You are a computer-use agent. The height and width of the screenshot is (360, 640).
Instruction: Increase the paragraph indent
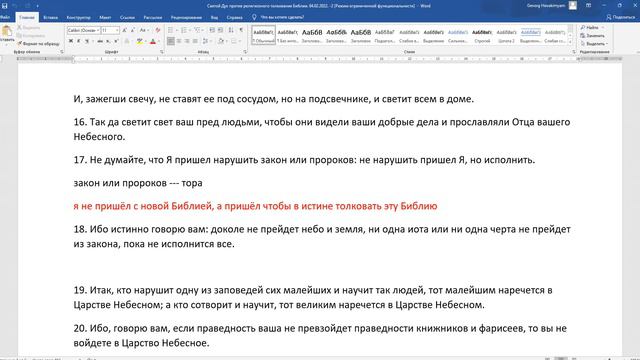coord(220,30)
